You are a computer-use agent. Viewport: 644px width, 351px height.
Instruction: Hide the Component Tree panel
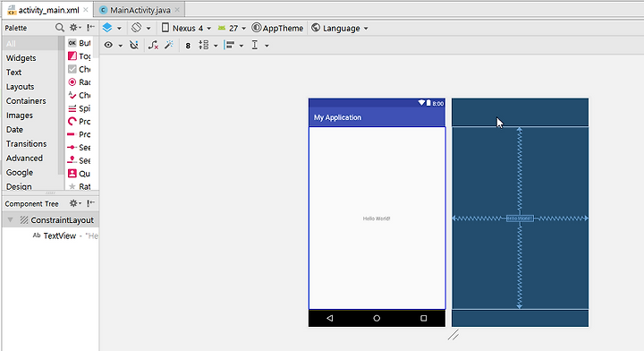click(90, 203)
